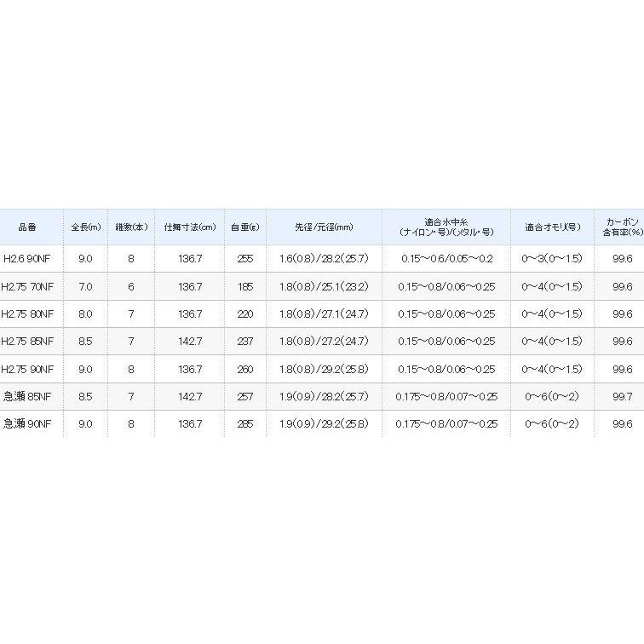The image size is (644, 644).
Task: Click sinker range 0~3(0~1.5)
Action: 552,259
